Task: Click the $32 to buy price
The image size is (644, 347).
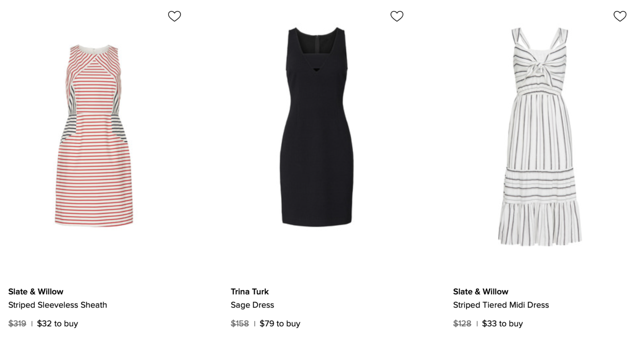Action: pyautogui.click(x=57, y=324)
